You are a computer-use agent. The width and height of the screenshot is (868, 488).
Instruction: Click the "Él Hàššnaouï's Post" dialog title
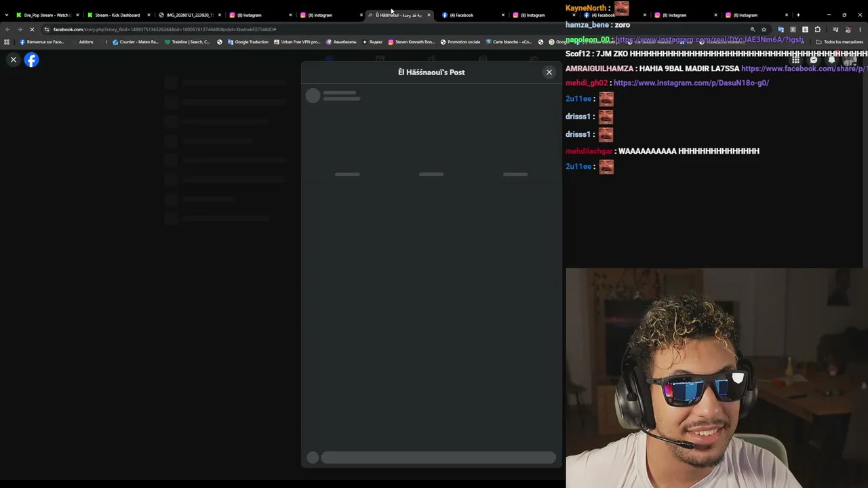click(x=431, y=72)
